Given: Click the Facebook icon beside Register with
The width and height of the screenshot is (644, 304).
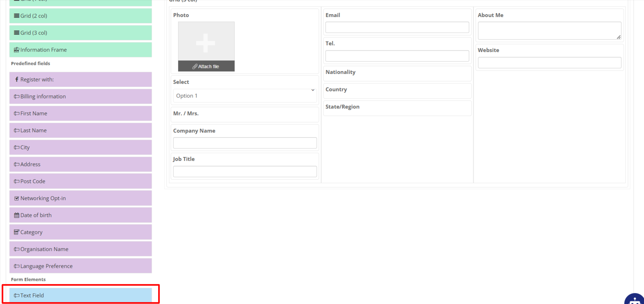Looking at the screenshot, I should coord(17,80).
